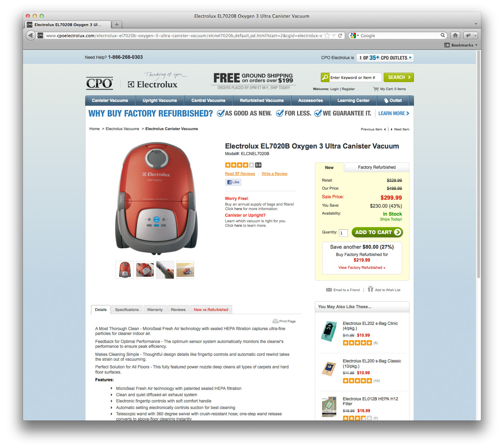Open Google search engine dropdown arrow
The height and width of the screenshot is (448, 504).
click(358, 35)
